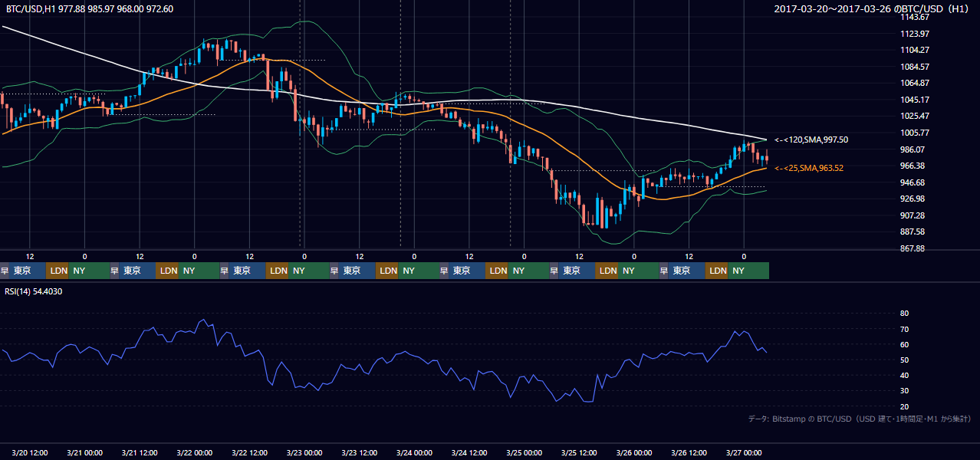This screenshot has height=460, width=980.
Task: Click price axis label 1045.17
Action: point(915,100)
